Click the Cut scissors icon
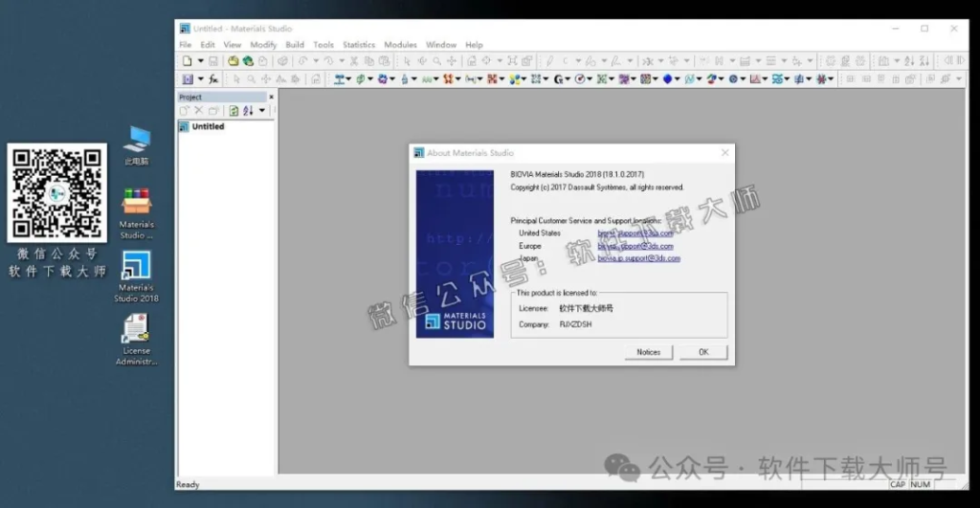 [354, 61]
